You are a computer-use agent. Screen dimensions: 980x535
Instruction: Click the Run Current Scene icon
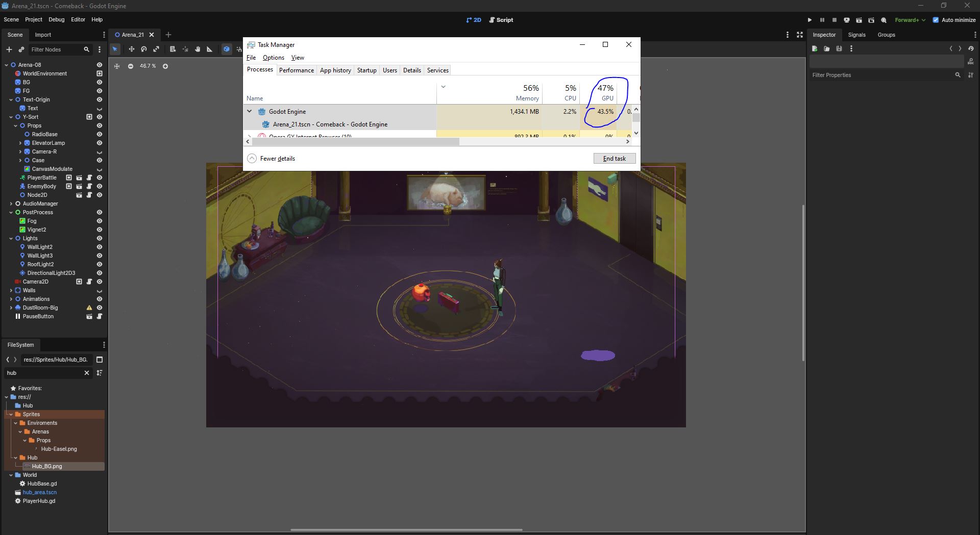859,20
